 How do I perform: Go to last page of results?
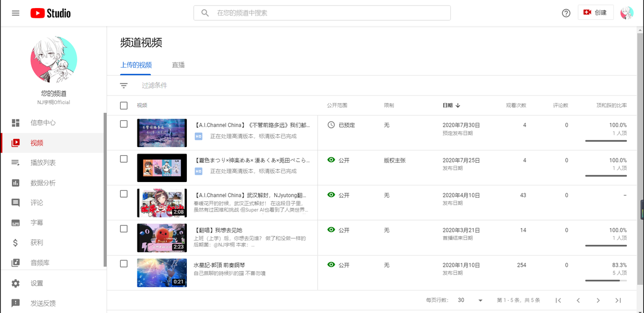click(618, 300)
